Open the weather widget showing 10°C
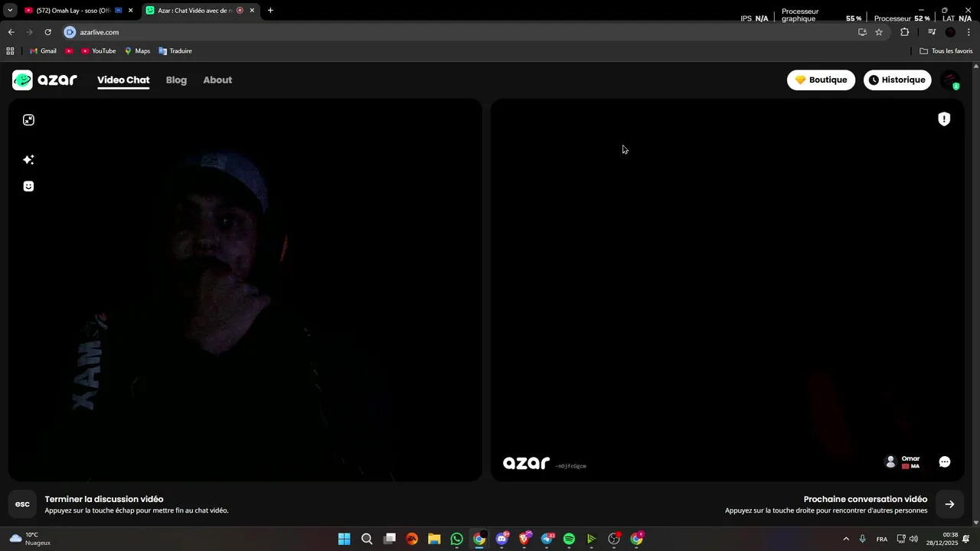Viewport: 980px width, 551px height. [x=31, y=539]
